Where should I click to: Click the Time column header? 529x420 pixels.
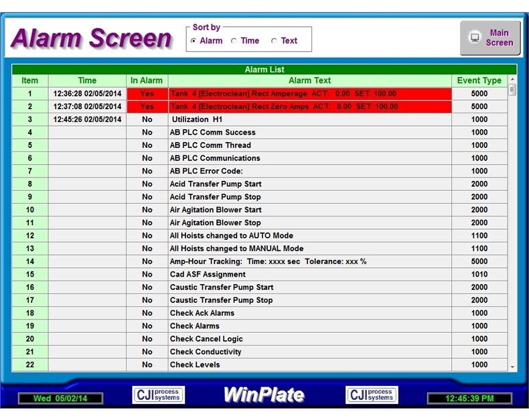87,80
